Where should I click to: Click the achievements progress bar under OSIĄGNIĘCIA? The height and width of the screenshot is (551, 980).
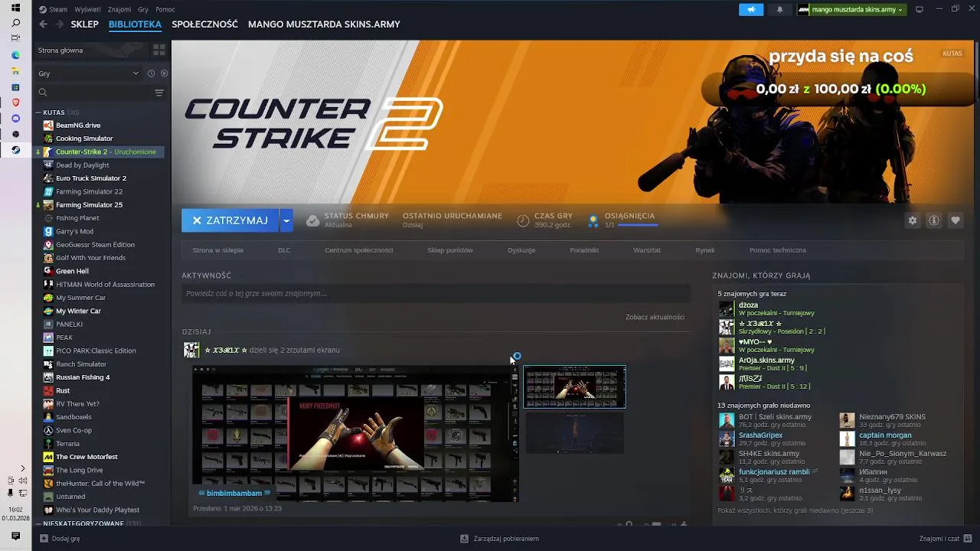click(x=638, y=225)
